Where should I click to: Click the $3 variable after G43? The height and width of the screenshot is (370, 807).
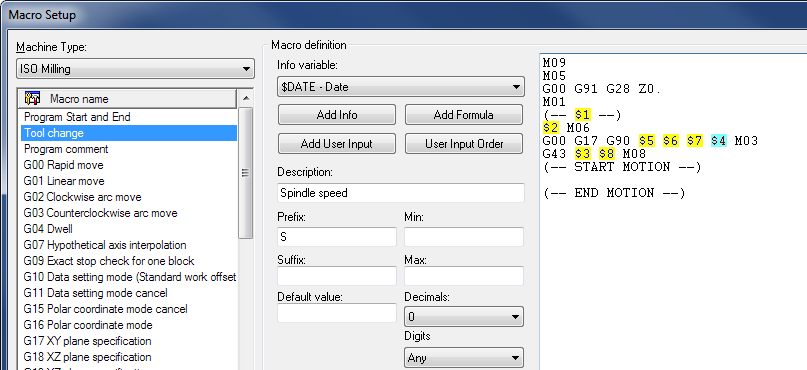[583, 153]
